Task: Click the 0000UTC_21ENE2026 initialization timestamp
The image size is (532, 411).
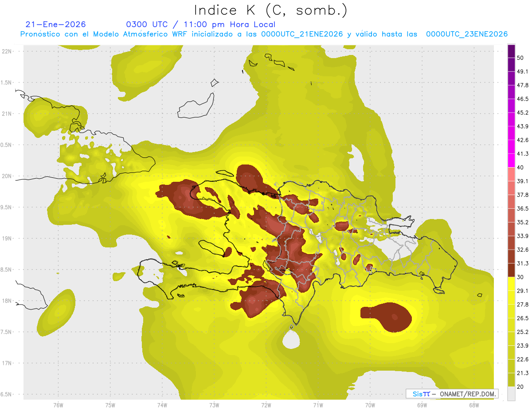Action: [302, 34]
